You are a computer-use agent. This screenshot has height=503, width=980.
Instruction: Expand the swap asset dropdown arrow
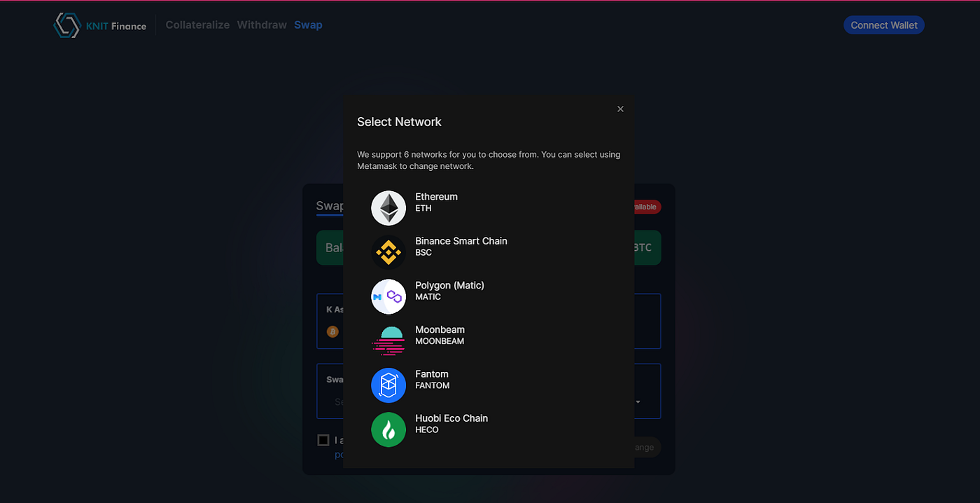click(x=638, y=402)
